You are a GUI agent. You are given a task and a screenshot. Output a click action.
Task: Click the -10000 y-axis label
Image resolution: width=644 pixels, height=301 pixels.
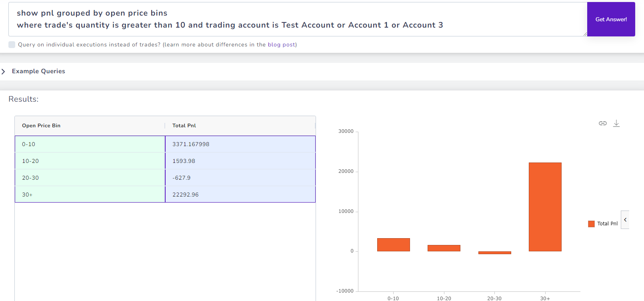(345, 291)
